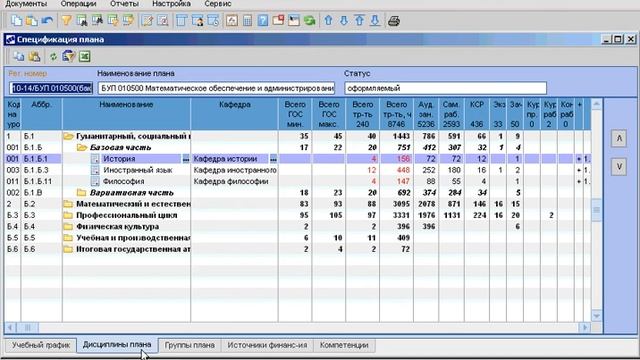Click the small green refresh icon in Спецификация плана
The image size is (640, 360).
tap(53, 57)
